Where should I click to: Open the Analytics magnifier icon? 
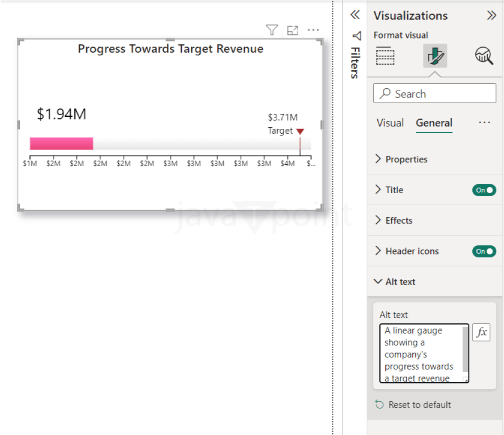pyautogui.click(x=484, y=56)
